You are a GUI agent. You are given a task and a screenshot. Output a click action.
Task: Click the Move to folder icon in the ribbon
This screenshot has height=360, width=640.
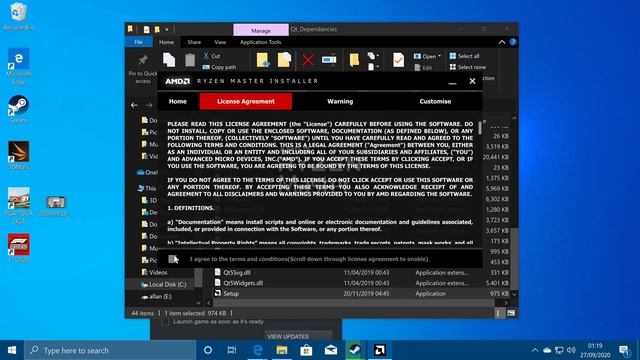point(263,60)
